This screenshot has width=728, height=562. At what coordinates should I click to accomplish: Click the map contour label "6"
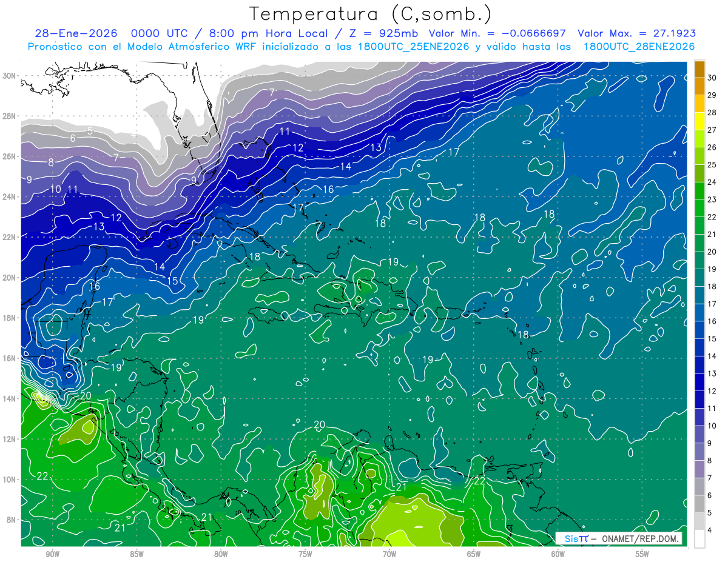pyautogui.click(x=73, y=138)
